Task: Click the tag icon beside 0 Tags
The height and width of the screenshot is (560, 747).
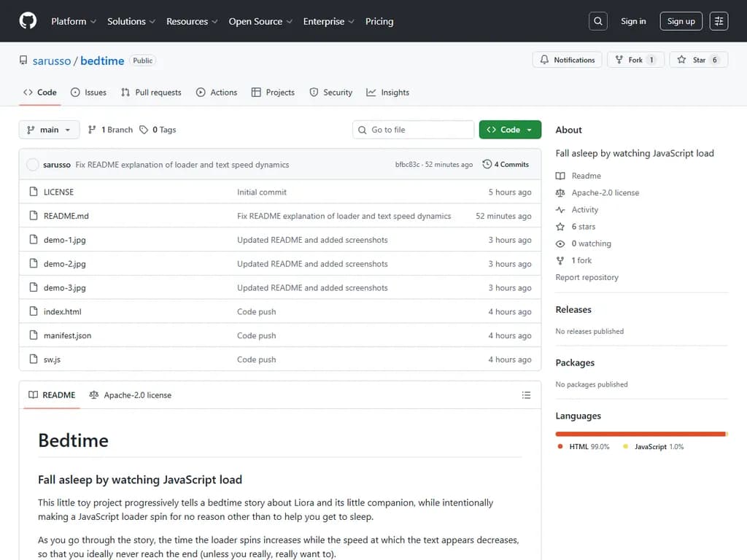Action: (144, 130)
